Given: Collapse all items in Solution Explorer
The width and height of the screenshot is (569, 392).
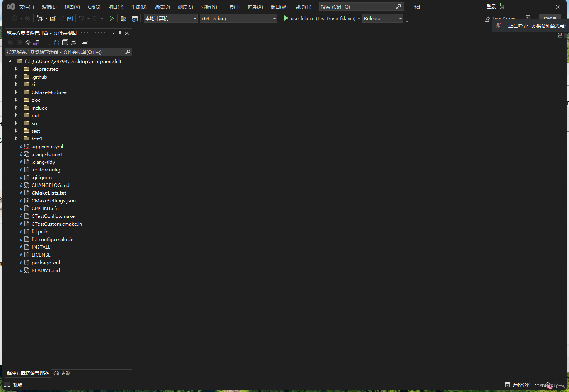Looking at the screenshot, I should pyautogui.click(x=65, y=43).
